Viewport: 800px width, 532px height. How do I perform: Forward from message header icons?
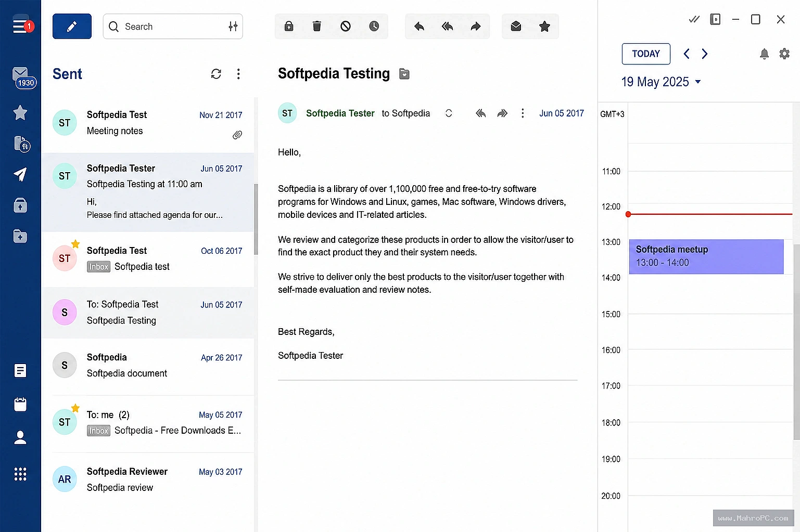pos(502,113)
